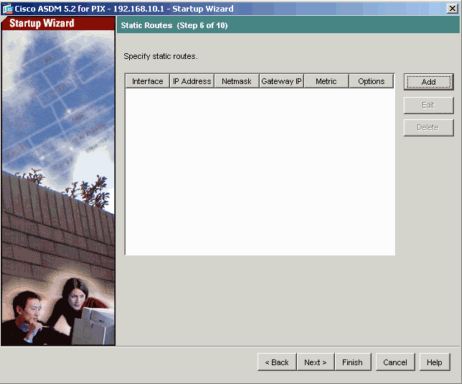Click the Startup Wizard banner title

click(42, 23)
